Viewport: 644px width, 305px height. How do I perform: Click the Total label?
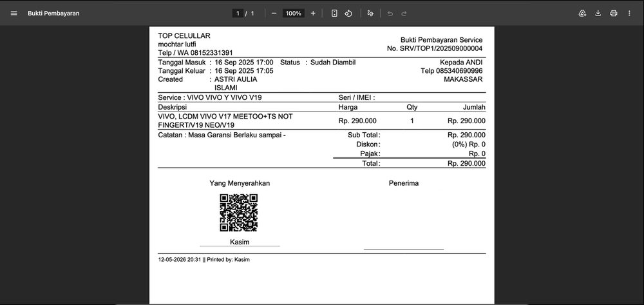[x=370, y=163]
